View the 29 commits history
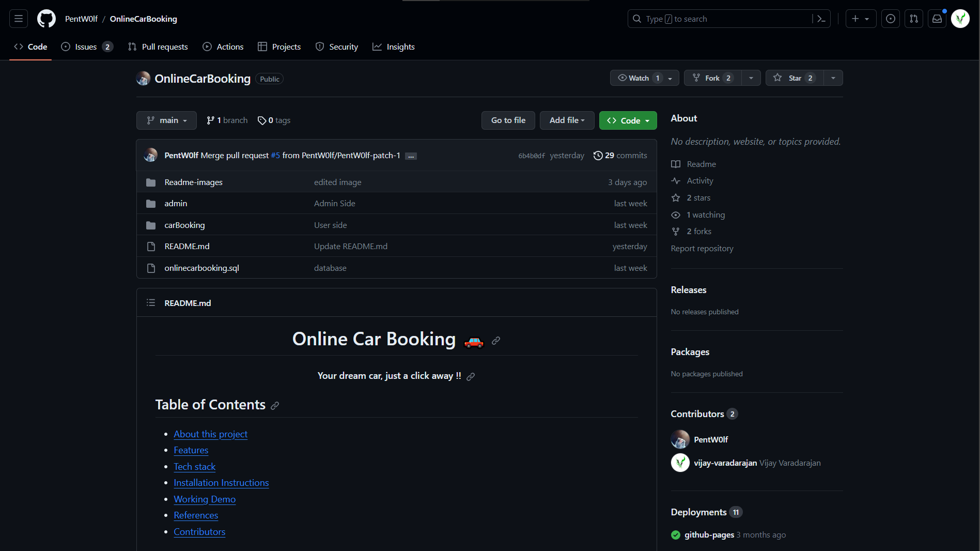This screenshot has width=980, height=551. pyautogui.click(x=620, y=156)
